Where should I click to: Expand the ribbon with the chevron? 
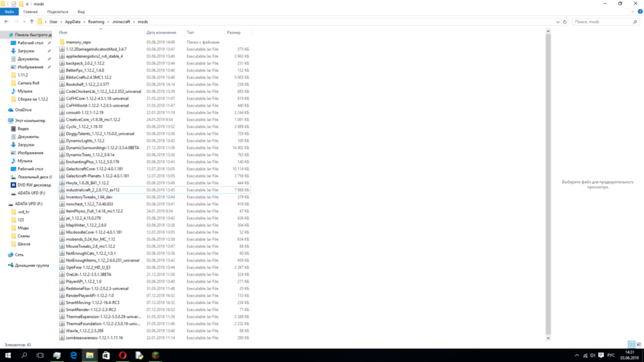tap(633, 12)
